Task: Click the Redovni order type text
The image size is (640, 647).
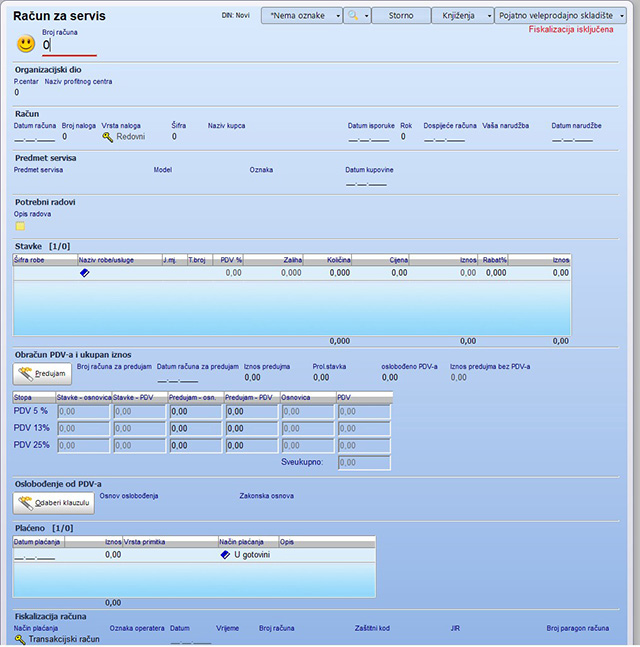Action: (130, 137)
